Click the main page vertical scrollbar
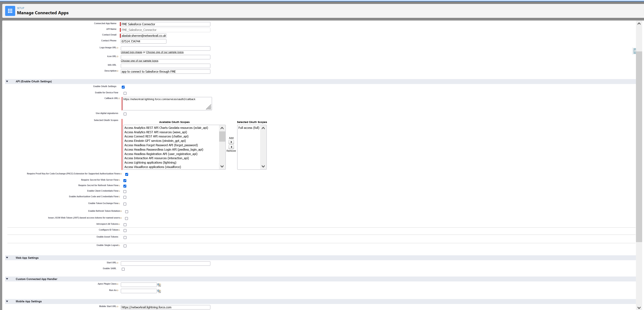This screenshot has height=310, width=644. tap(639, 147)
